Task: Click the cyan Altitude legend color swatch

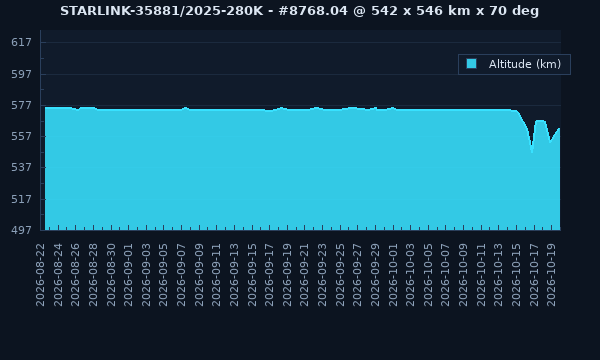Action: pyautogui.click(x=471, y=64)
